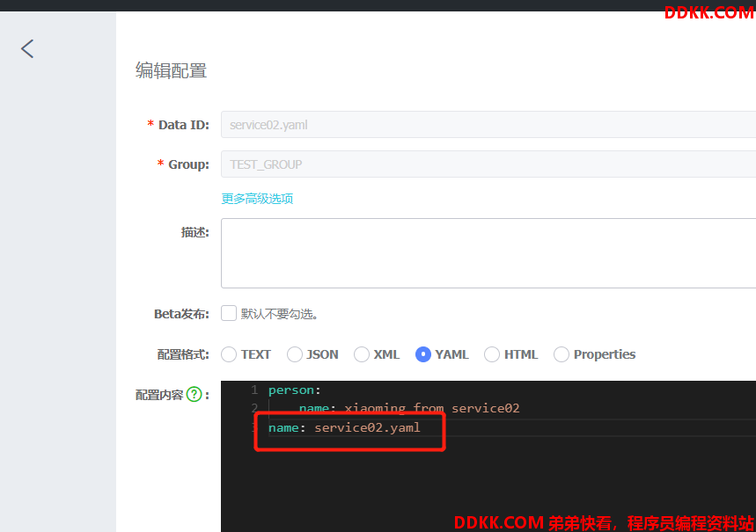The width and height of the screenshot is (756, 532).
Task: Click the 默认不要勾选 label text
Action: 279,314
